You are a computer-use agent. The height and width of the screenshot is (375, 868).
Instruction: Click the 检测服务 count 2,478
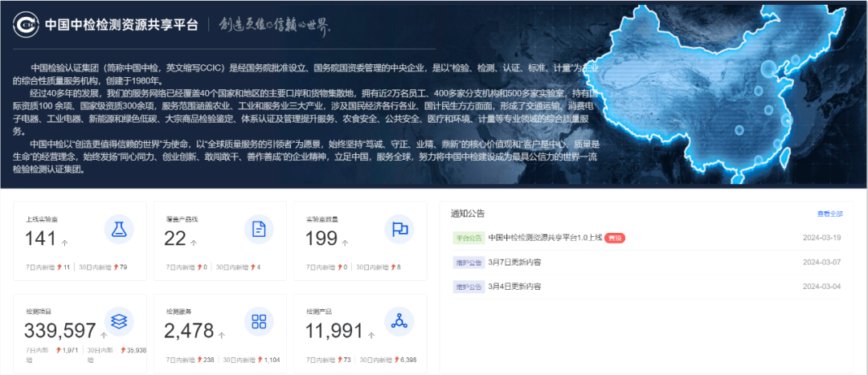(x=189, y=331)
